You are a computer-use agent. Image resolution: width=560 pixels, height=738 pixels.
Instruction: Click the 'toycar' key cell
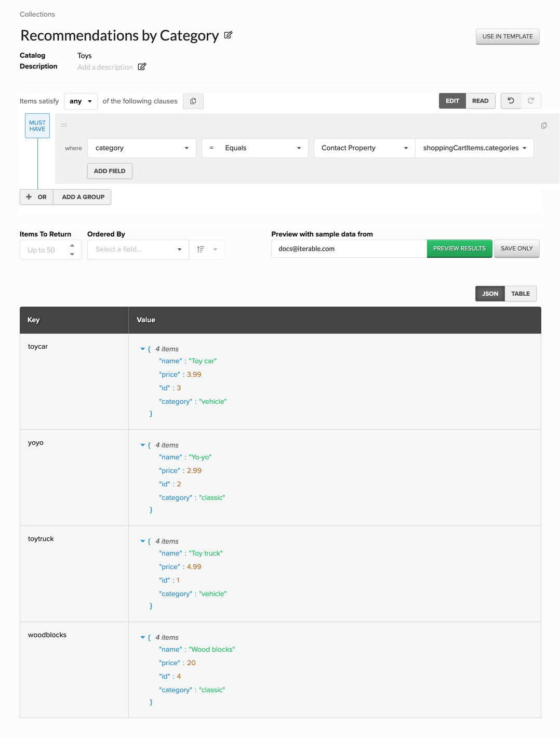[x=74, y=381]
